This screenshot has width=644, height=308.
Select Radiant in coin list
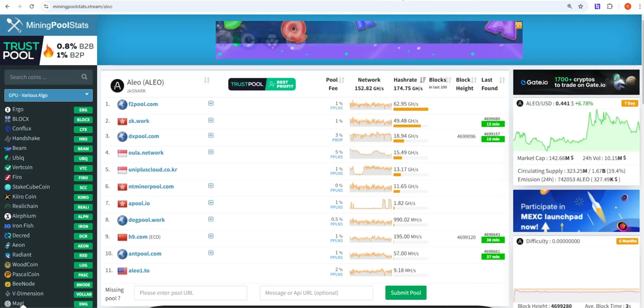tap(22, 255)
